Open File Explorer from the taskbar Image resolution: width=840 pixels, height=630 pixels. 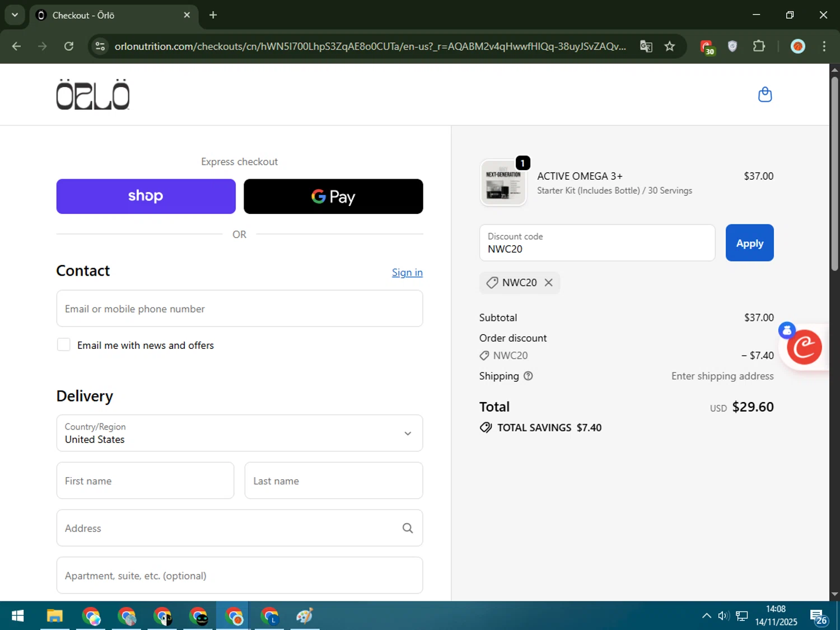coord(54,616)
